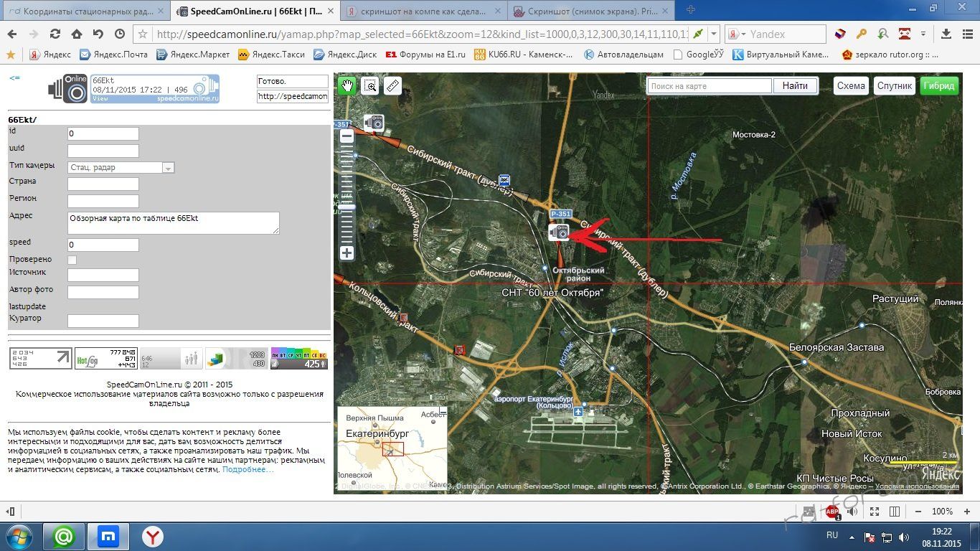Open a new browser tab

click(x=690, y=10)
